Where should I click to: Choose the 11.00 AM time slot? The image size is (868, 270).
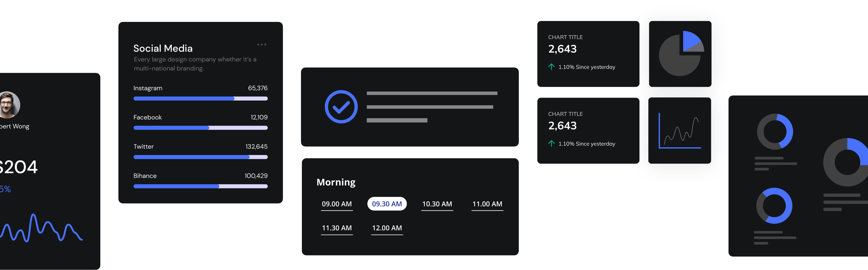tap(487, 204)
